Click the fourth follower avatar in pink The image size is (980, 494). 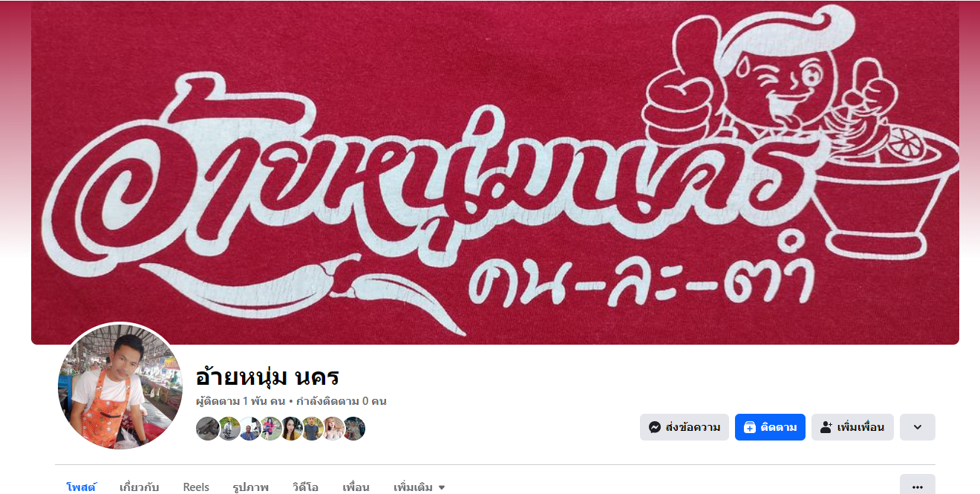click(270, 429)
